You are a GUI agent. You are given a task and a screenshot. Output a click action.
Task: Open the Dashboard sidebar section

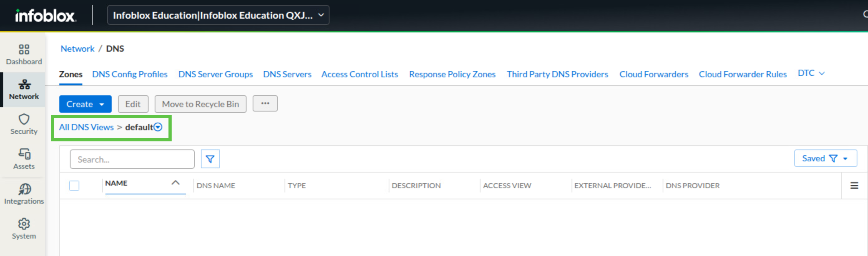point(24,55)
